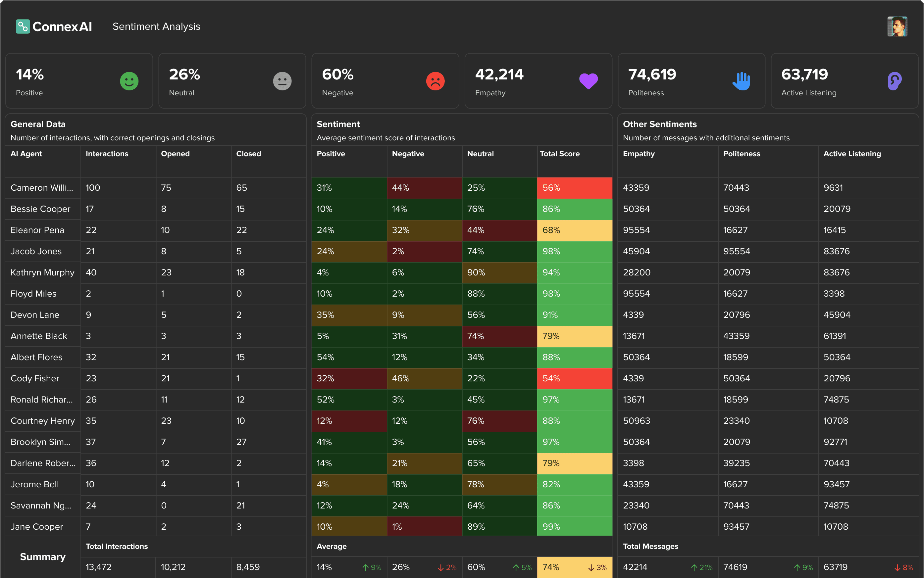Select the Cameron Willi... agent row
This screenshot has width=924, height=578.
[42, 188]
